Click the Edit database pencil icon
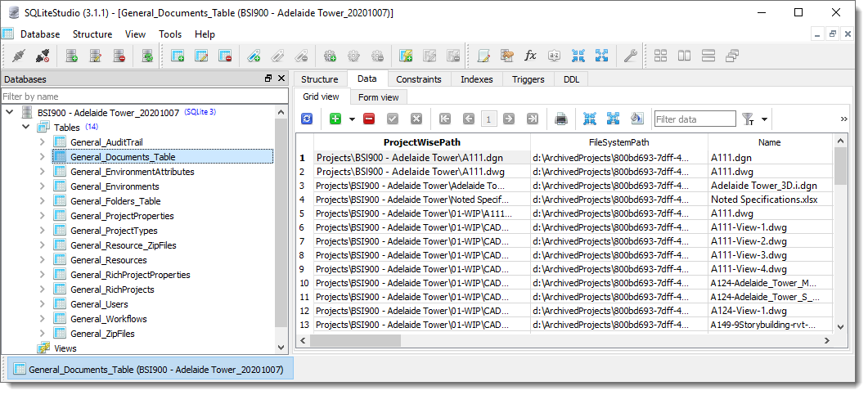The width and height of the screenshot is (868, 395). pyautogui.click(x=96, y=56)
